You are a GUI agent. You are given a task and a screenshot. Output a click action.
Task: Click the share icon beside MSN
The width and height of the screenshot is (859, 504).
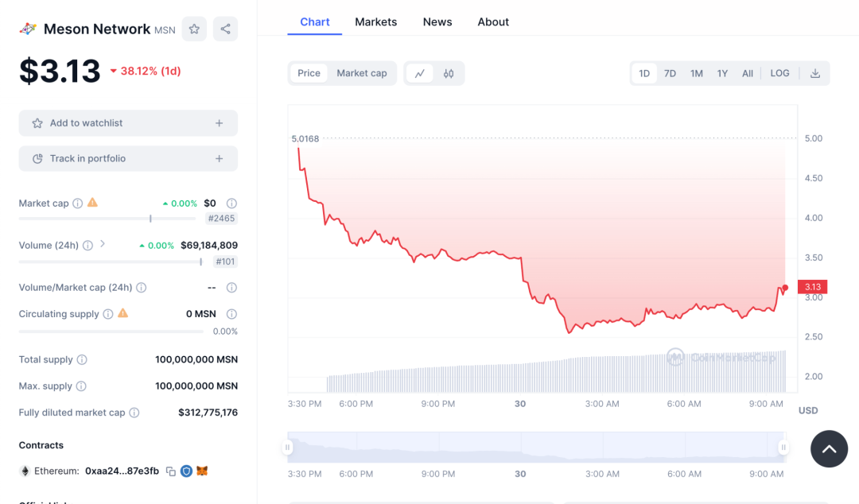tap(225, 29)
